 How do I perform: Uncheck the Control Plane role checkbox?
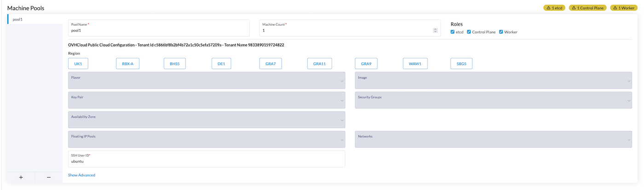469,32
